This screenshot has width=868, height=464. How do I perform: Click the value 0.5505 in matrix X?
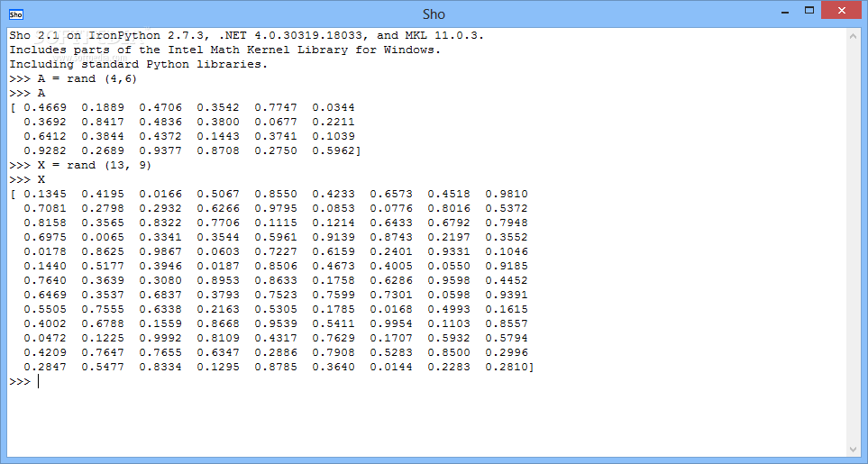[45, 309]
